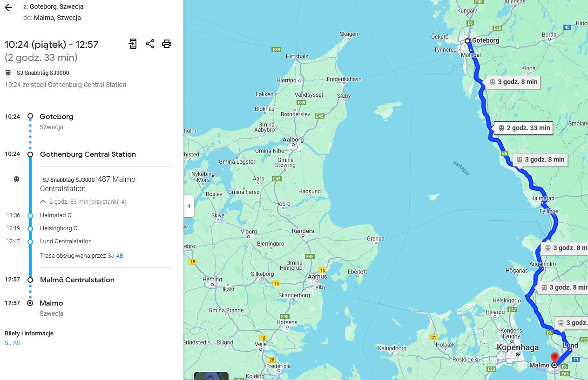
Task: Click the Skagen label on map
Action: click(x=349, y=34)
